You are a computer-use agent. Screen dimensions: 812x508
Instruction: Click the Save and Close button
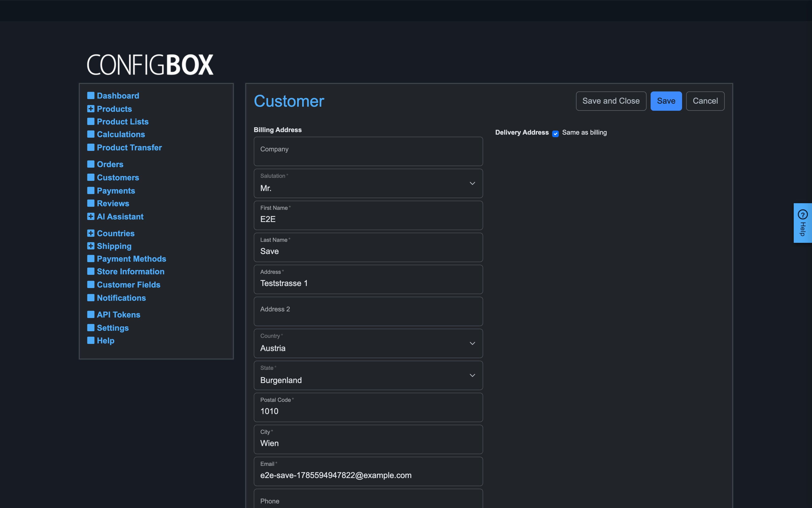611,101
